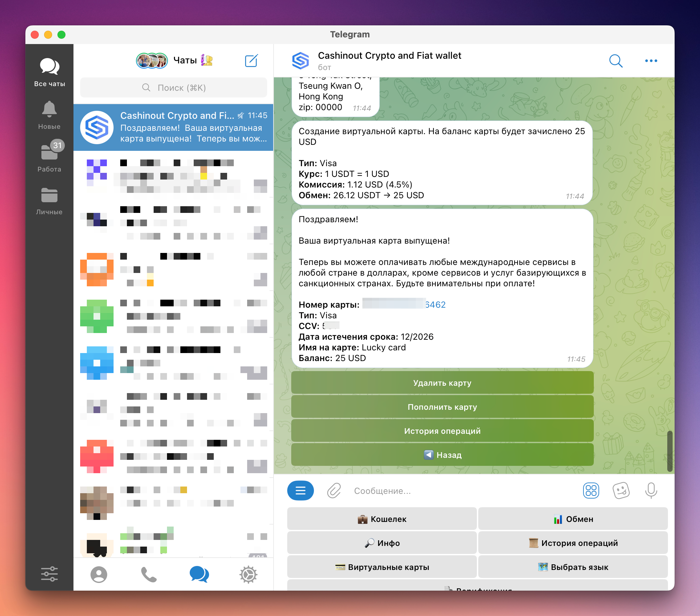
Task: Click the Поиск search field
Action: point(174,88)
